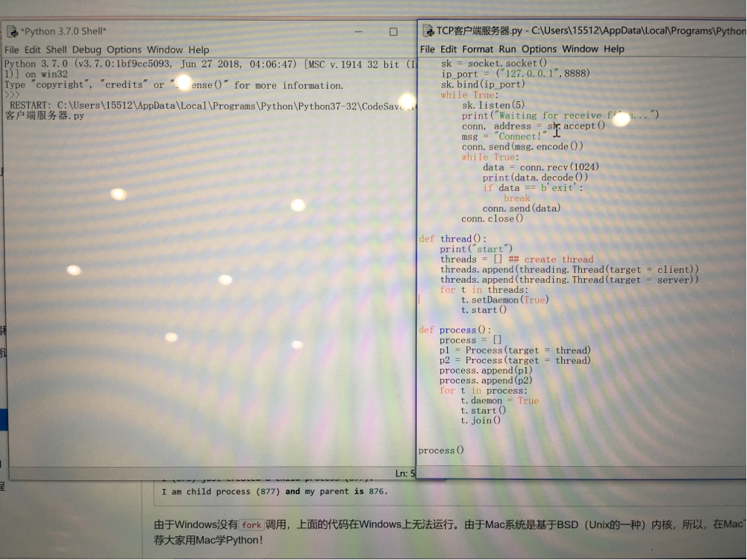Viewport: 747px width, 560px height.
Task: Click the Python Shell window title icon
Action: tap(13, 32)
